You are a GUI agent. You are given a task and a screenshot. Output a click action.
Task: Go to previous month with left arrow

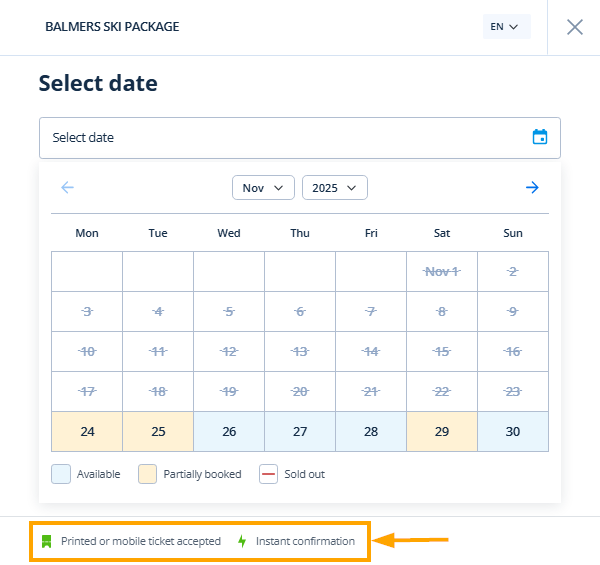(68, 187)
